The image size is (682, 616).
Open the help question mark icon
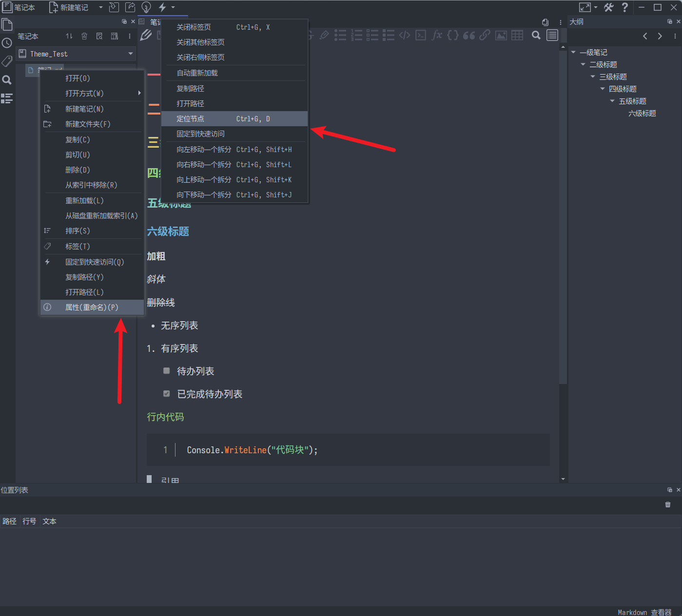(x=625, y=7)
